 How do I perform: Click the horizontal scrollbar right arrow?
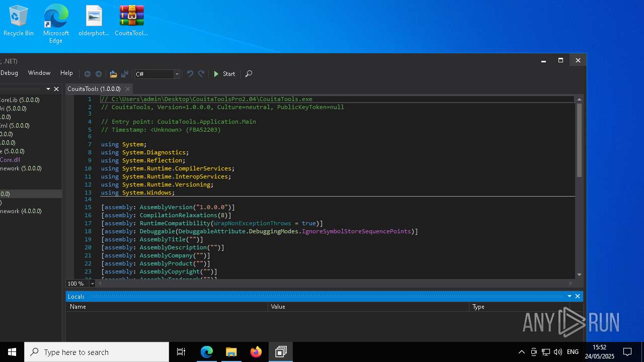pyautogui.click(x=570, y=284)
